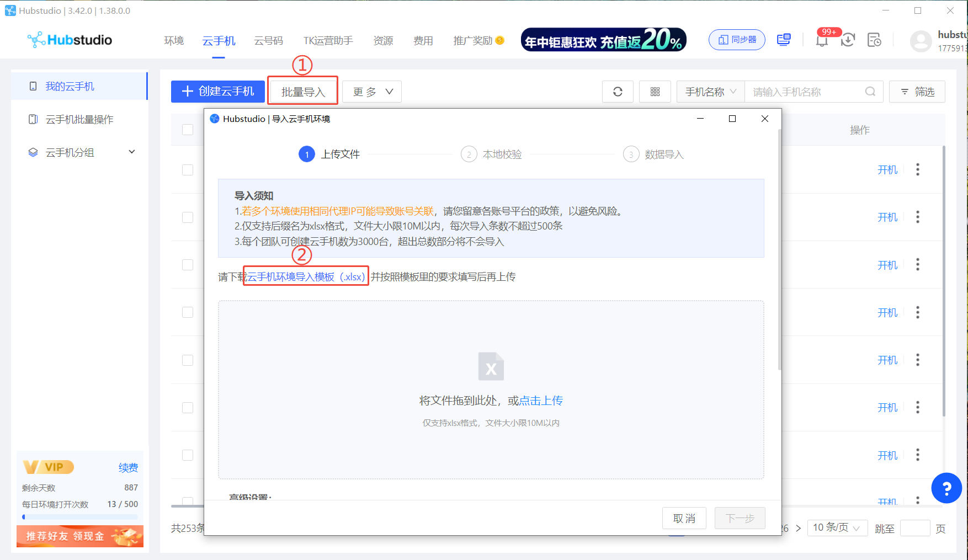Click the 推荐好友 领现金 banner

pos(80,536)
